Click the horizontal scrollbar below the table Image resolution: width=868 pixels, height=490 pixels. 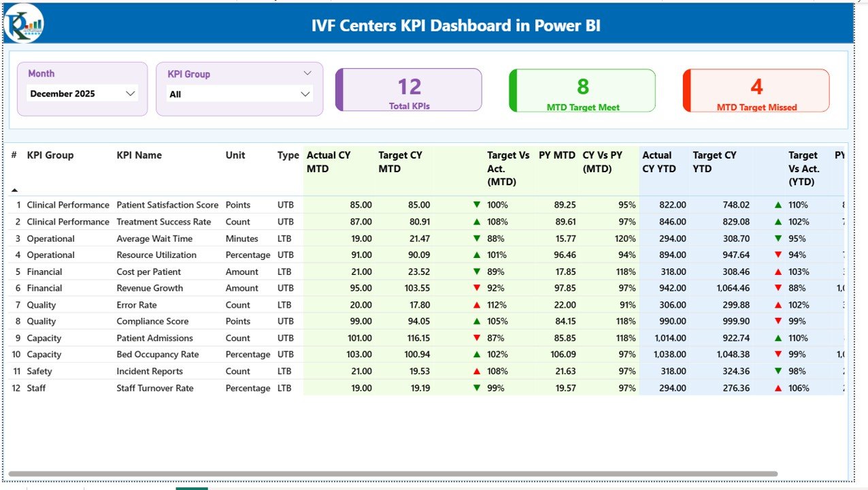coord(391,471)
